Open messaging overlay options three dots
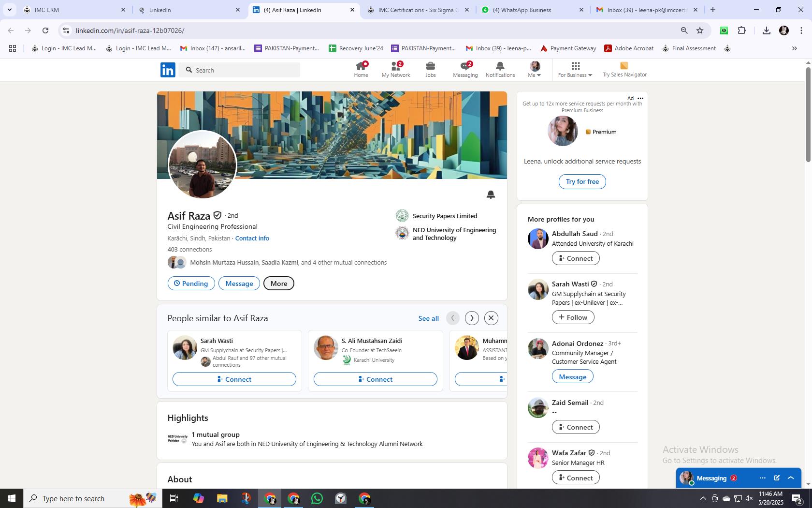The width and height of the screenshot is (812, 508). click(763, 478)
